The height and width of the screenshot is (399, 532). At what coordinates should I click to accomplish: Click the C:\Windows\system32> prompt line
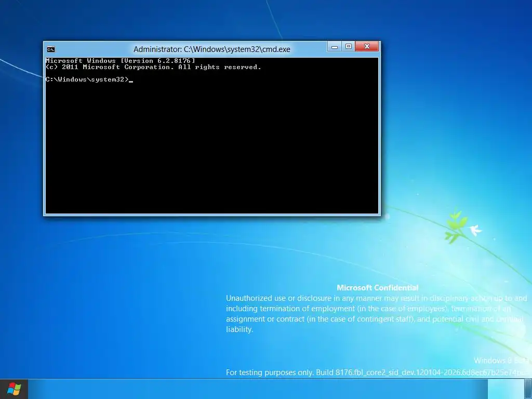click(x=89, y=79)
